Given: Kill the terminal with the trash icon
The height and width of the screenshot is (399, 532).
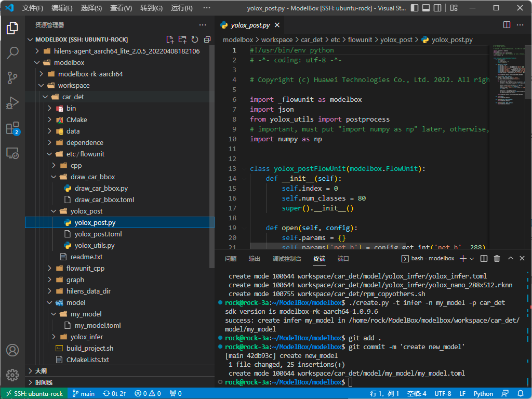Looking at the screenshot, I should 497,258.
